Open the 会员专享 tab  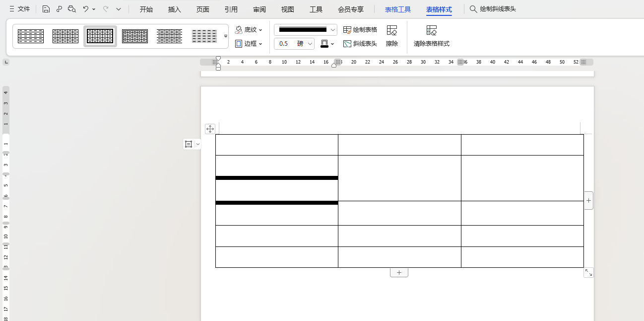[x=351, y=9]
